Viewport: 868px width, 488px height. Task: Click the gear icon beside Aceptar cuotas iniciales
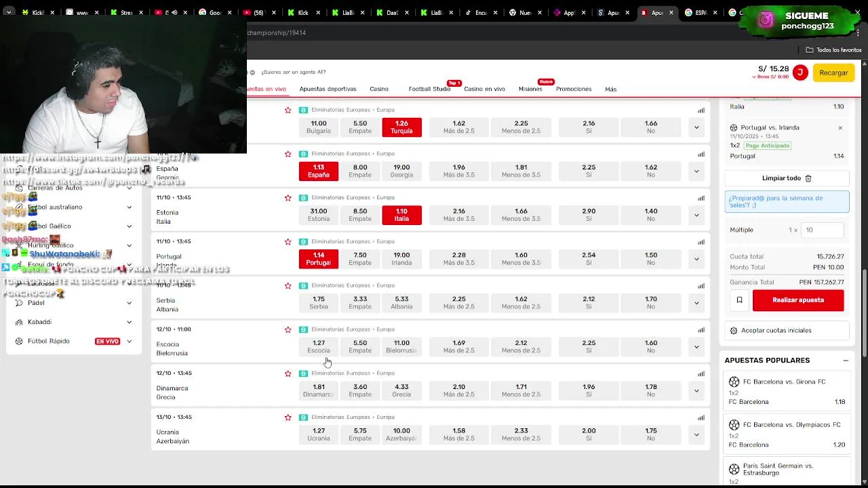coord(734,331)
